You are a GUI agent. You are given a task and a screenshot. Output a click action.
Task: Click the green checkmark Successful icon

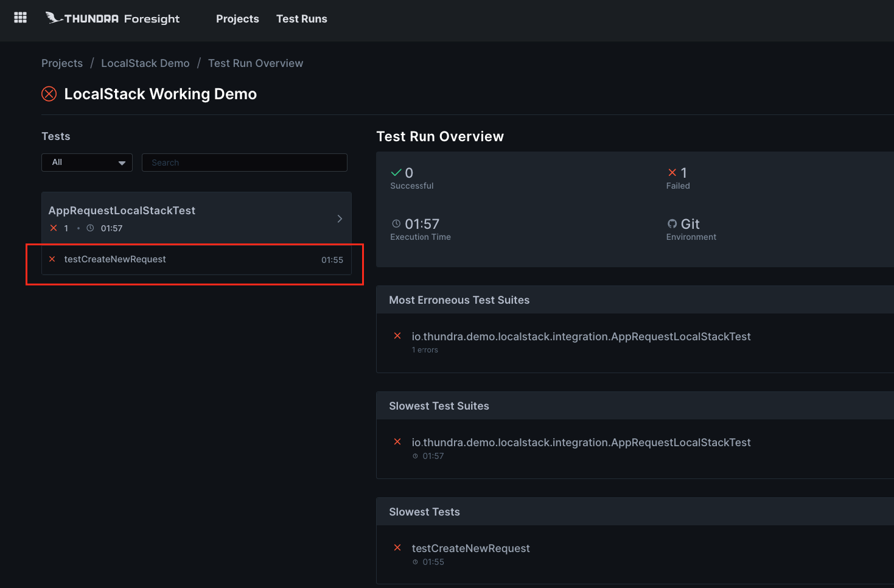(x=396, y=173)
